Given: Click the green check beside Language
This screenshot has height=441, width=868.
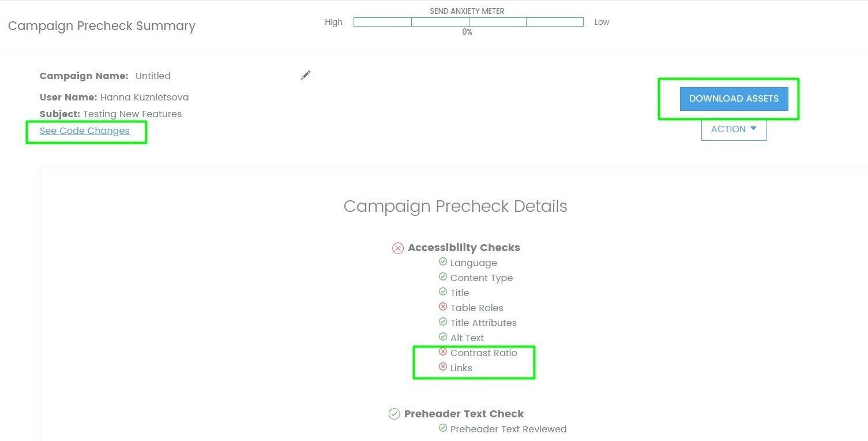Looking at the screenshot, I should click(x=443, y=262).
